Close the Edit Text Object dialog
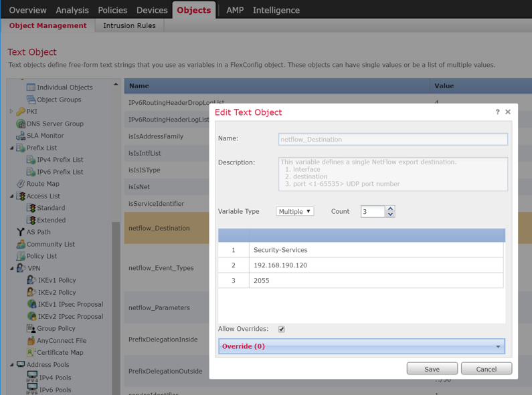Viewport: 532px width, 395px height. [x=508, y=112]
